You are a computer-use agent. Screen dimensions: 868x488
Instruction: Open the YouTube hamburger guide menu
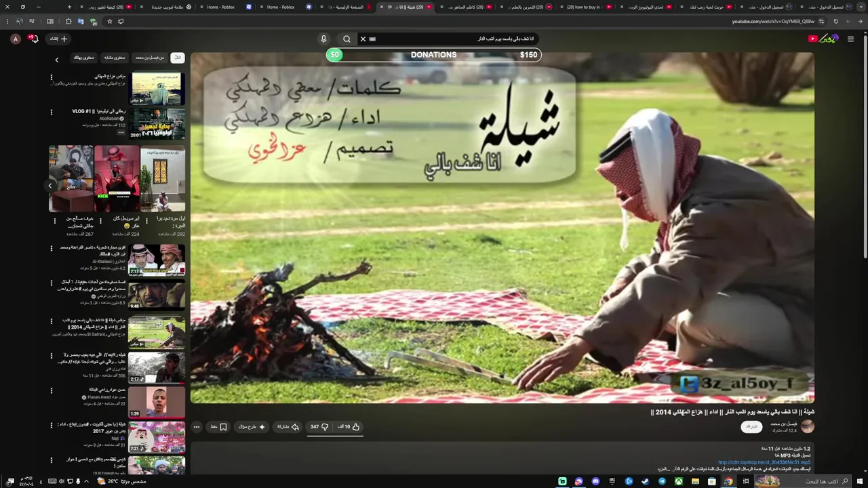[850, 39]
